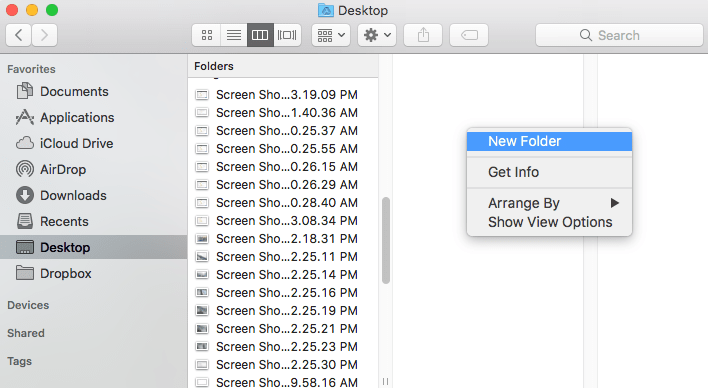This screenshot has width=708, height=388.
Task: Click the Downloads arrow icon
Action: pyautogui.click(x=25, y=195)
